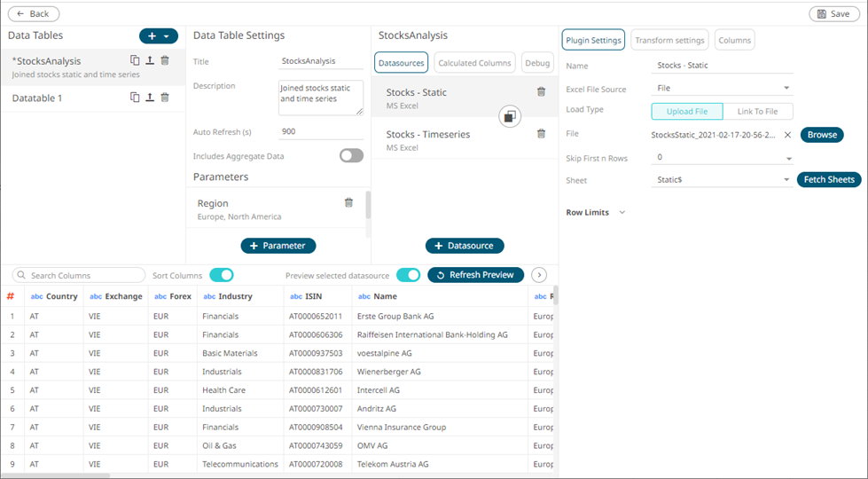
Task: Copy the StocksAnalysis data table
Action: pos(135,60)
